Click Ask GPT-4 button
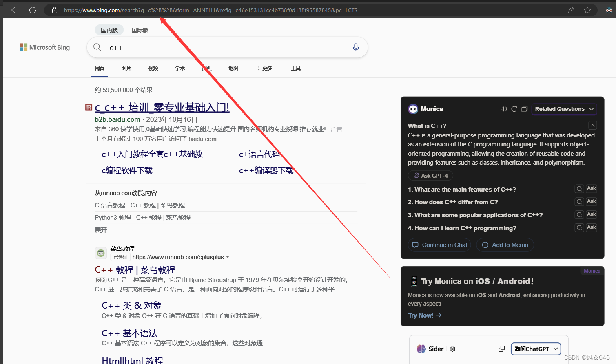This screenshot has height=364, width=616. [x=431, y=176]
